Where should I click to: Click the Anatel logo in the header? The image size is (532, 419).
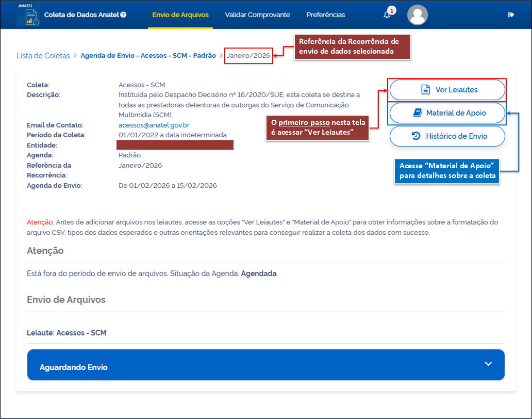27,14
